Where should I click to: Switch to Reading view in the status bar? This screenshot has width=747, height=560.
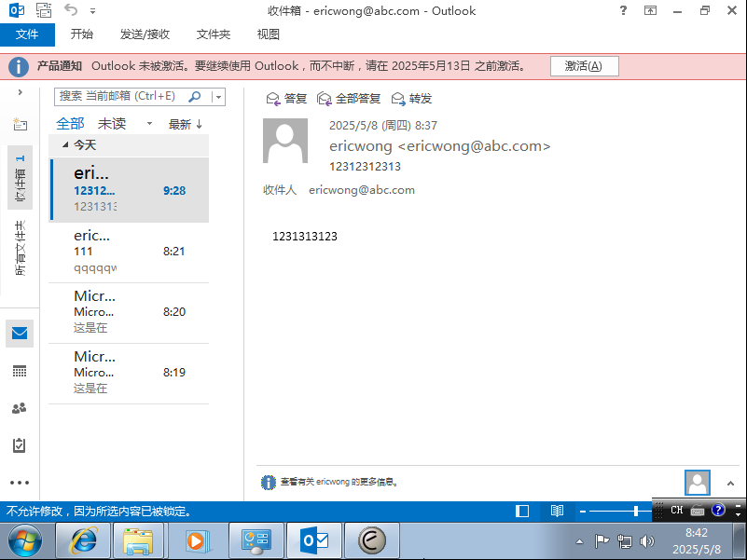[557, 511]
